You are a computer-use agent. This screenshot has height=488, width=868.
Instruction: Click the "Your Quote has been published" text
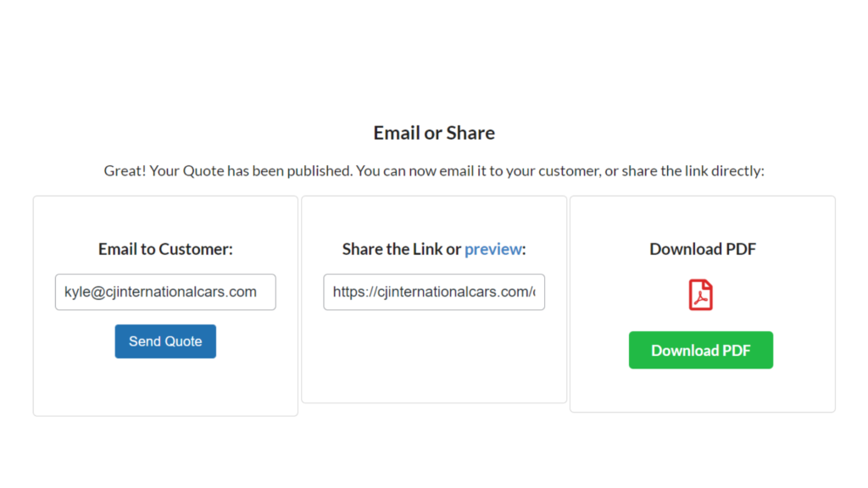tap(250, 171)
